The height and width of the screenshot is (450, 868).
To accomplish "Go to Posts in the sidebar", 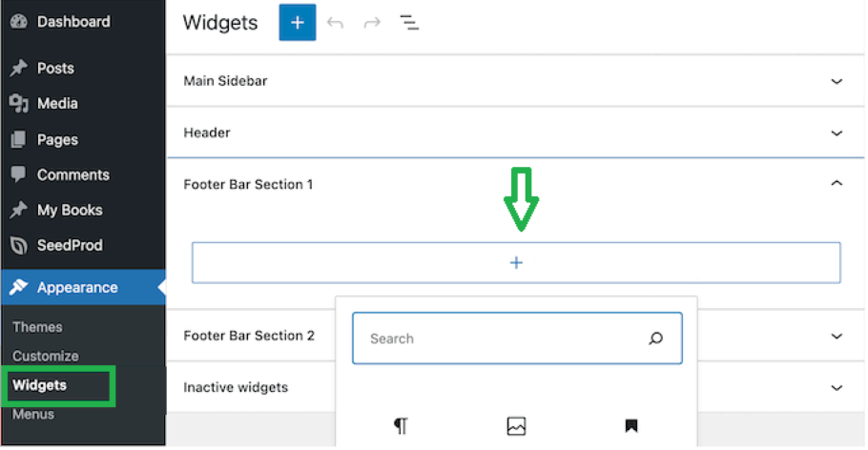I will tap(55, 69).
